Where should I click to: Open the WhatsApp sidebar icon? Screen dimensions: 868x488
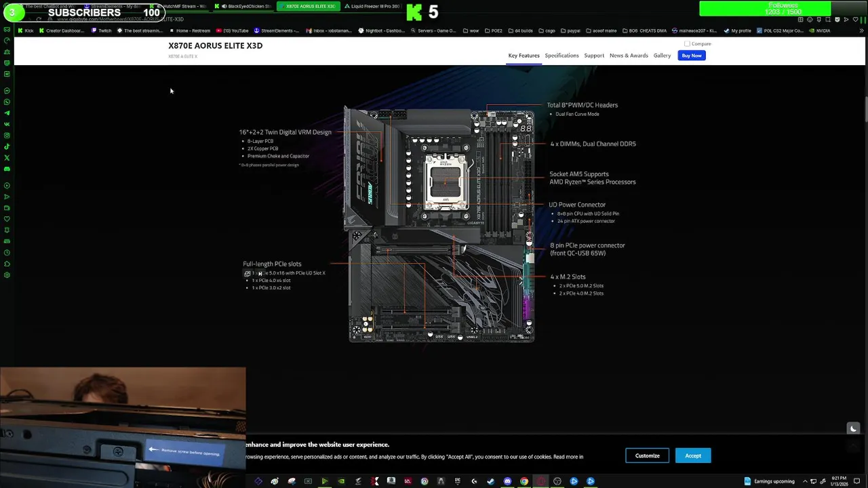click(x=7, y=102)
